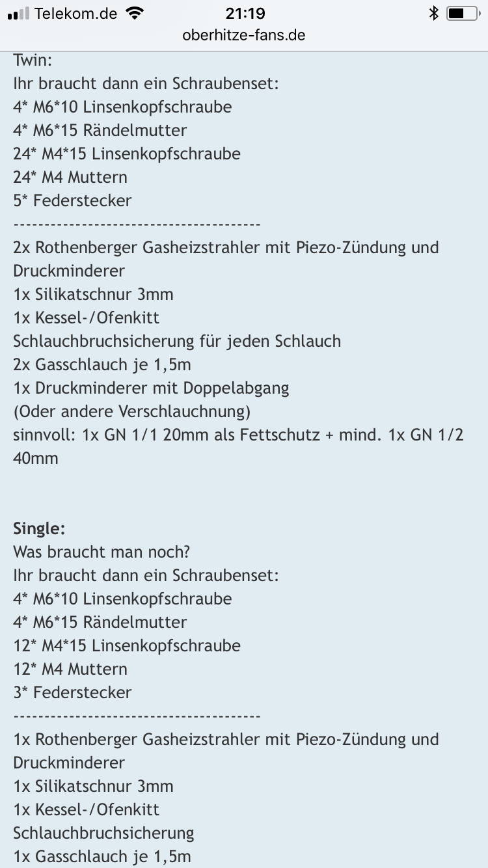Tap the '12* M4*15 Linsenkopfschraube' line
Viewport: 488px width, 868px height.
tap(127, 646)
